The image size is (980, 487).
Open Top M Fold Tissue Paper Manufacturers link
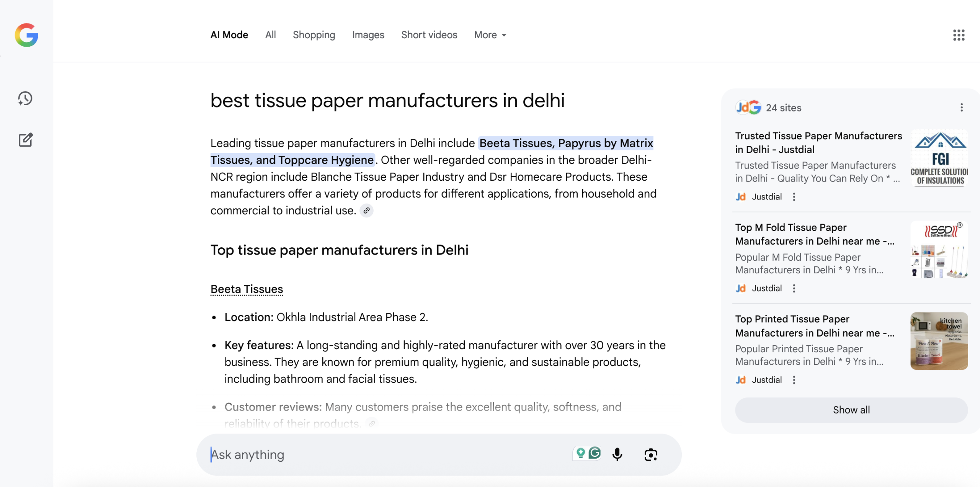coord(815,234)
